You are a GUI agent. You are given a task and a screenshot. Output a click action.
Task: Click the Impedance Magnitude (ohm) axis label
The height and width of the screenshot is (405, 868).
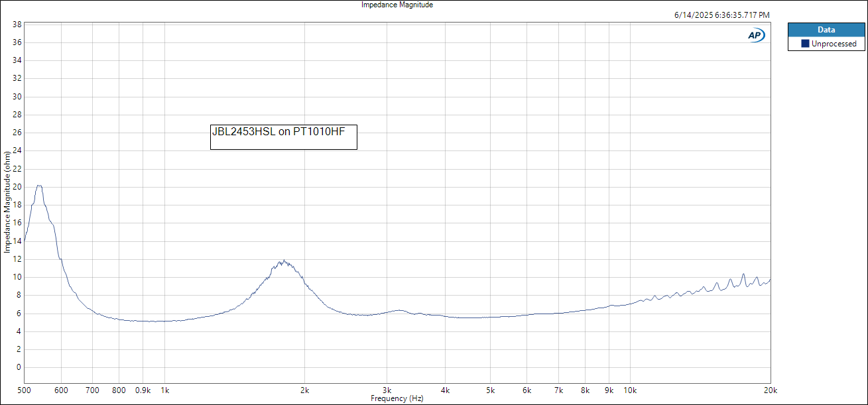point(7,202)
